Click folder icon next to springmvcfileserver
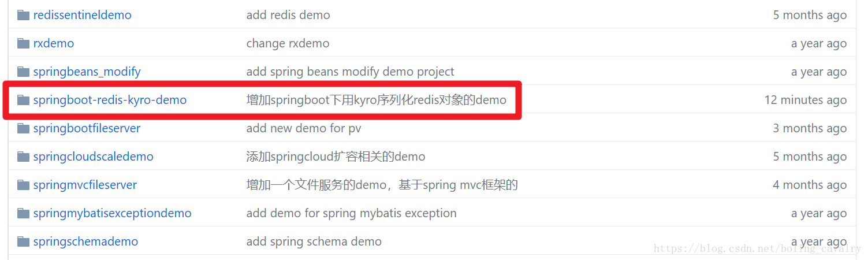 click(23, 185)
